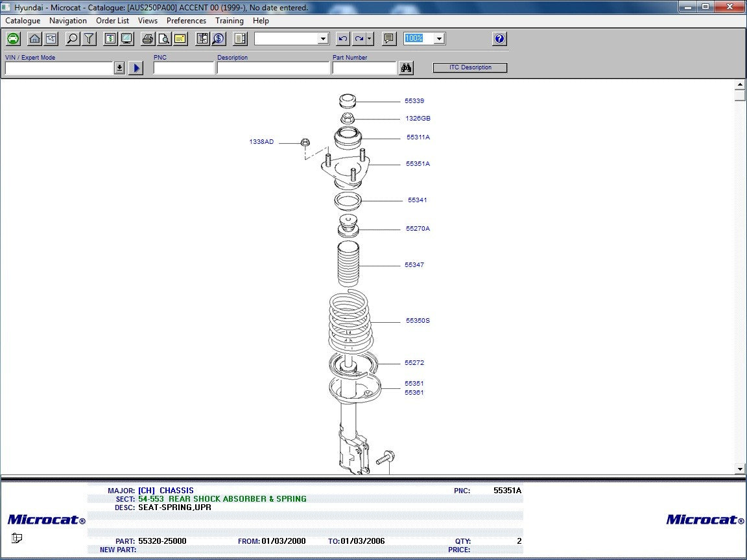Expand the empty toolbar combo box
747x560 pixels.
click(x=324, y=39)
